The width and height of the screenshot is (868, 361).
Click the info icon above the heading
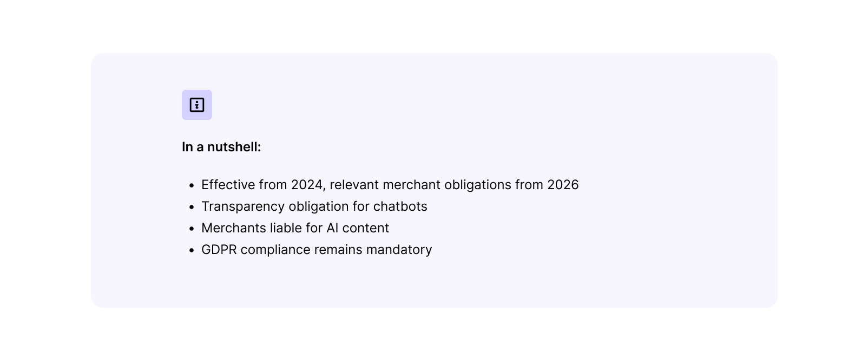[x=197, y=105]
